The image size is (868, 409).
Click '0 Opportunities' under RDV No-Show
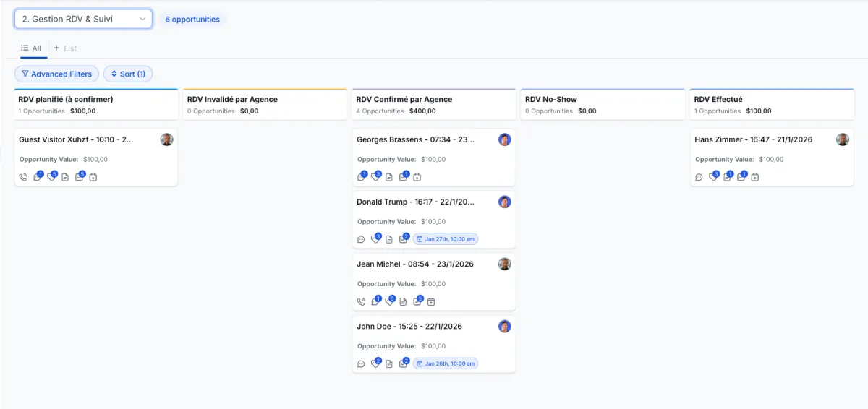click(x=549, y=111)
